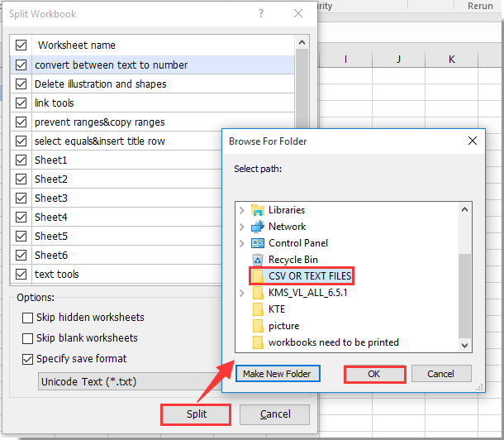Uncheck convert between text to number sheet
The width and height of the screenshot is (504, 440).
pos(21,65)
